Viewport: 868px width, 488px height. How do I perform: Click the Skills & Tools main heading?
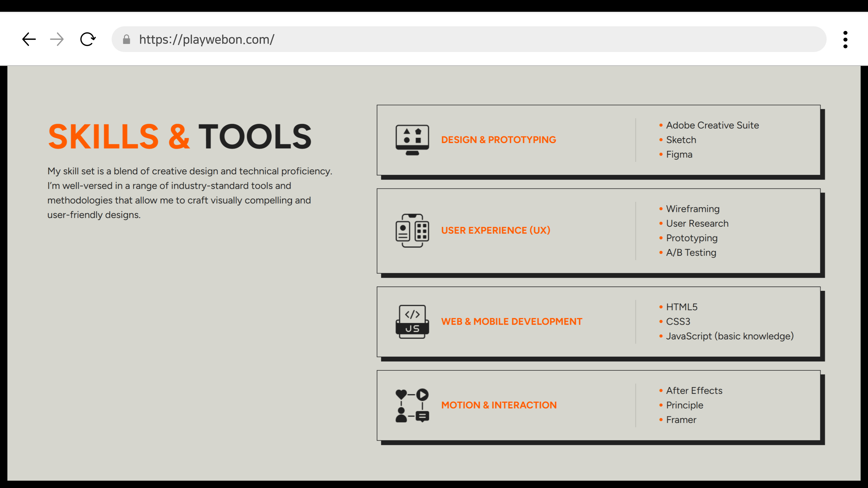180,136
